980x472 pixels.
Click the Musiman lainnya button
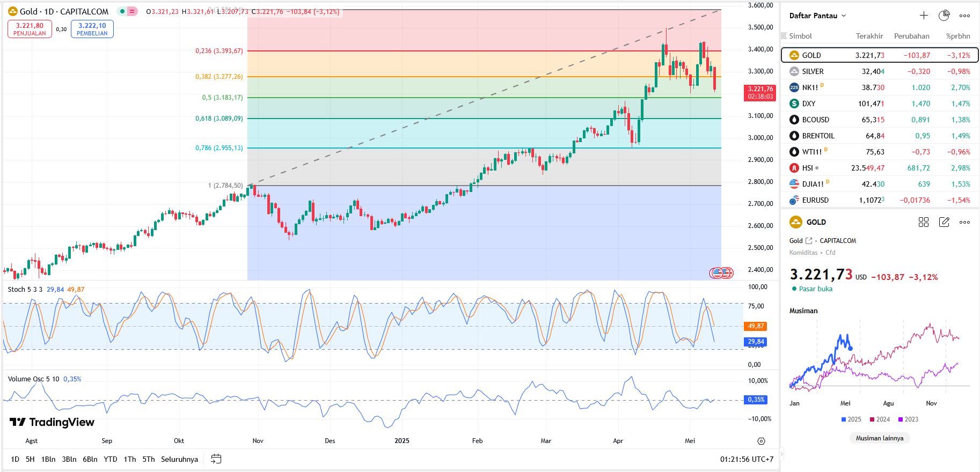pos(879,438)
